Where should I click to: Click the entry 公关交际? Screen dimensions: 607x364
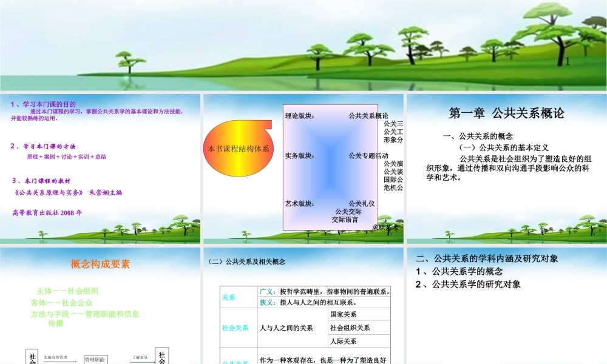pyautogui.click(x=348, y=212)
